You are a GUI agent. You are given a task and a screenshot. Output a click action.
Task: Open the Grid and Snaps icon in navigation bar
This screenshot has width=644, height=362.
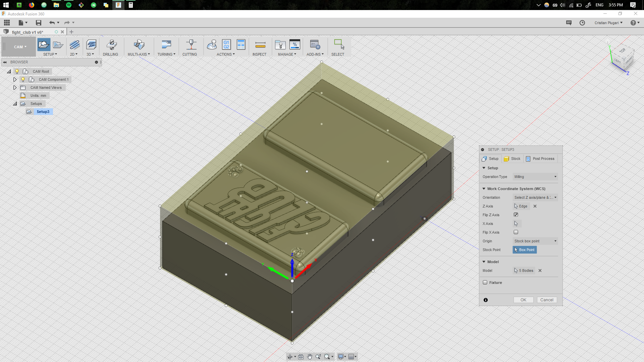pyautogui.click(x=351, y=357)
